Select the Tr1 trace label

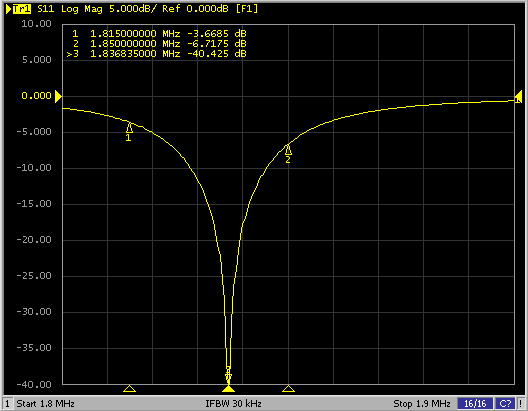pyautogui.click(x=22, y=9)
